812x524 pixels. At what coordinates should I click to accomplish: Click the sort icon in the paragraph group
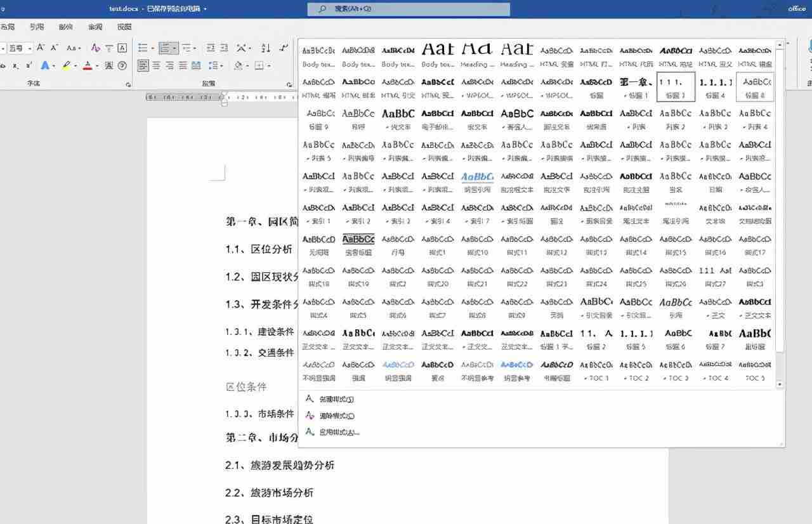266,48
